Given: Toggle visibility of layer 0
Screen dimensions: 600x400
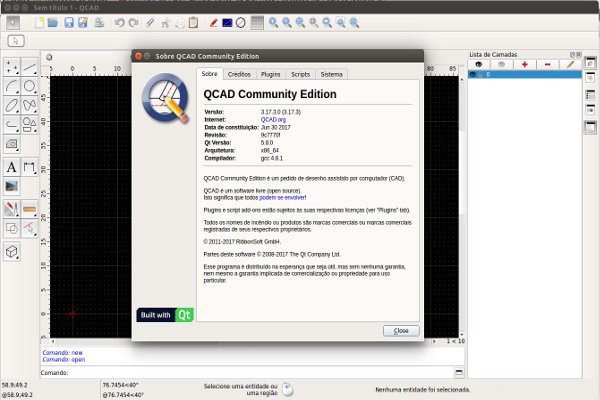Looking at the screenshot, I should [473, 75].
